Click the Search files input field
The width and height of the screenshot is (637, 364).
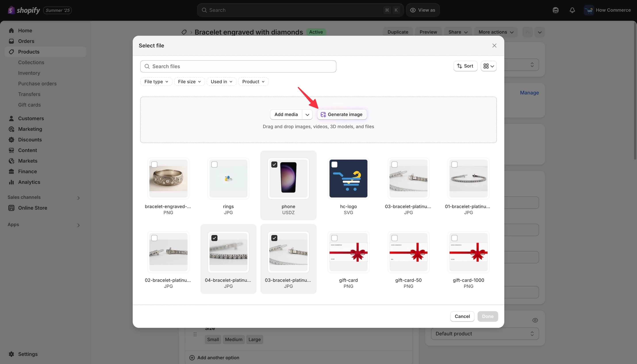pyautogui.click(x=238, y=66)
